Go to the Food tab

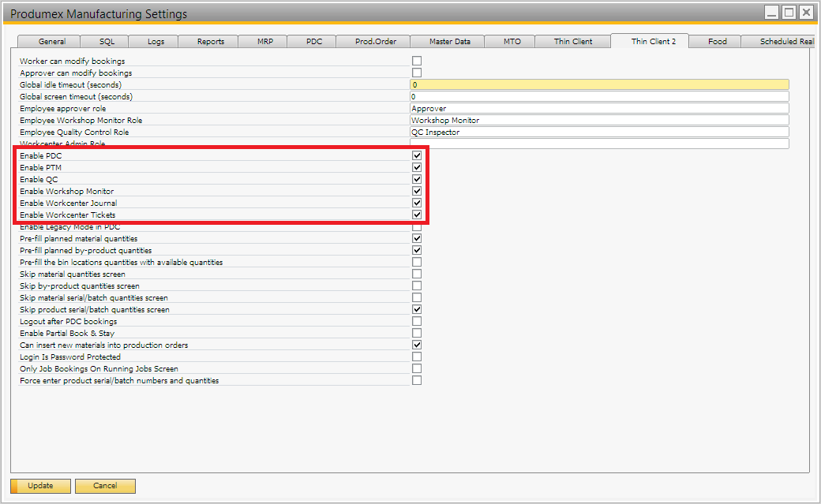click(717, 42)
